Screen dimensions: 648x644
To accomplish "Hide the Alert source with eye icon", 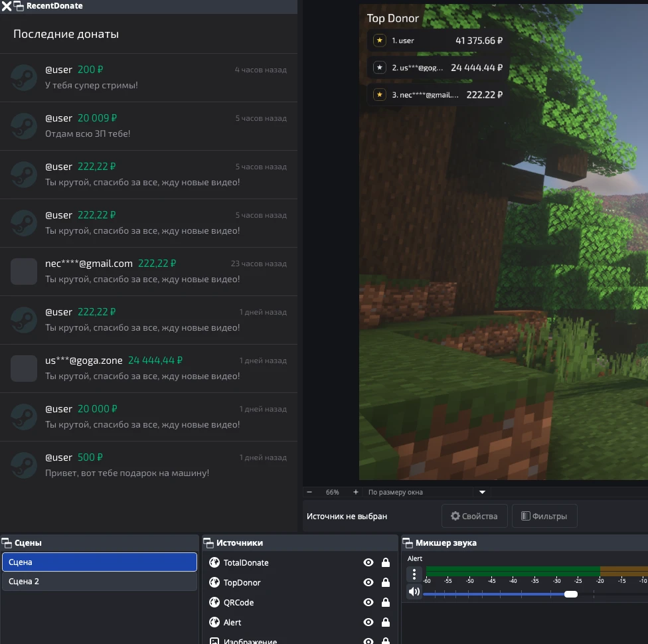I will (x=368, y=622).
